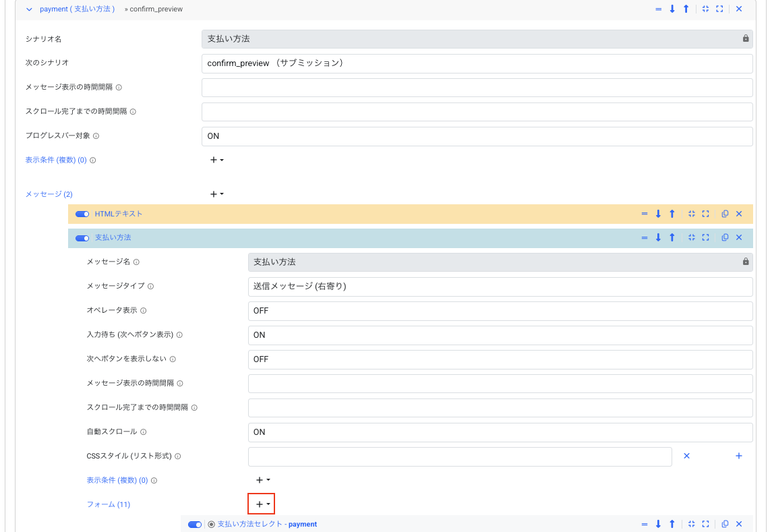The width and height of the screenshot is (772, 532).
Task: Delete the payment scenario with X icon
Action: pyautogui.click(x=739, y=9)
